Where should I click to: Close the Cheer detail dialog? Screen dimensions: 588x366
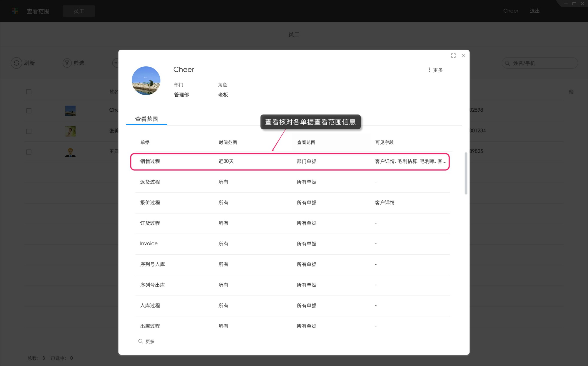[464, 56]
